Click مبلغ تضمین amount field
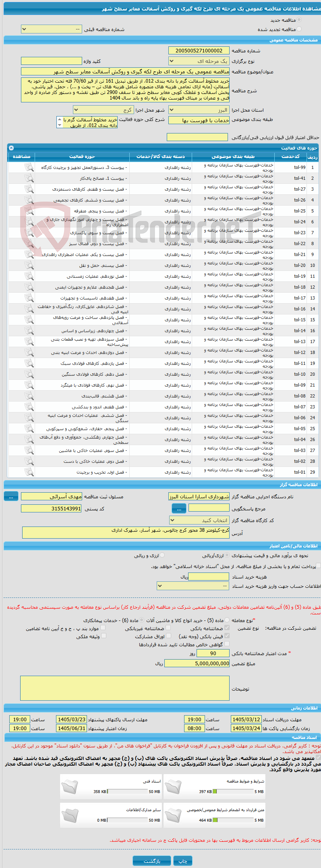321x868 pixels. pyautogui.click(x=197, y=664)
